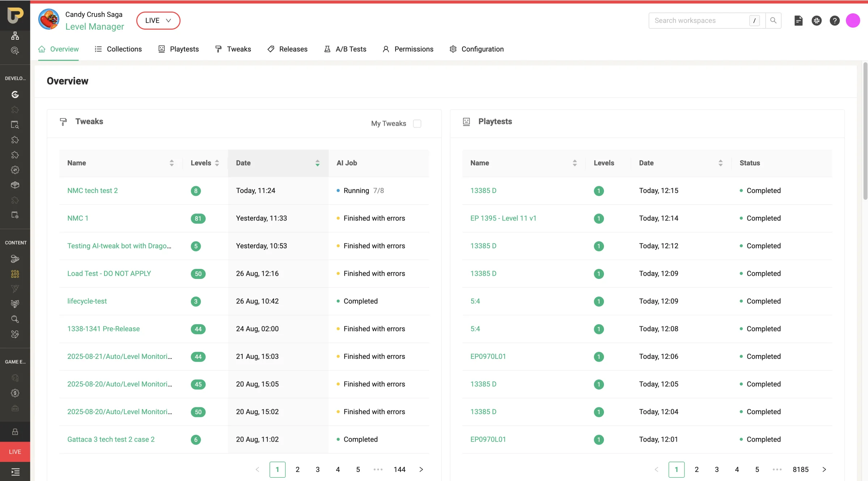The image size is (868, 481).
Task: Sort Tweaks table by Name
Action: [171, 163]
